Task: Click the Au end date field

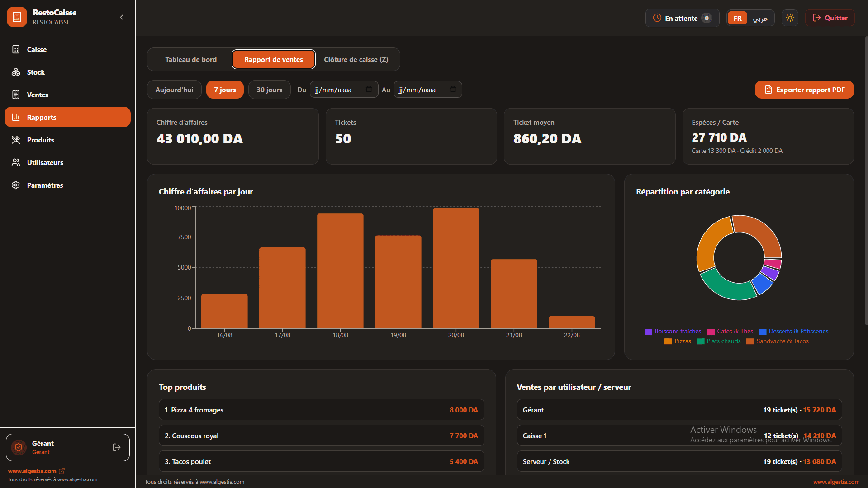Action: [427, 90]
